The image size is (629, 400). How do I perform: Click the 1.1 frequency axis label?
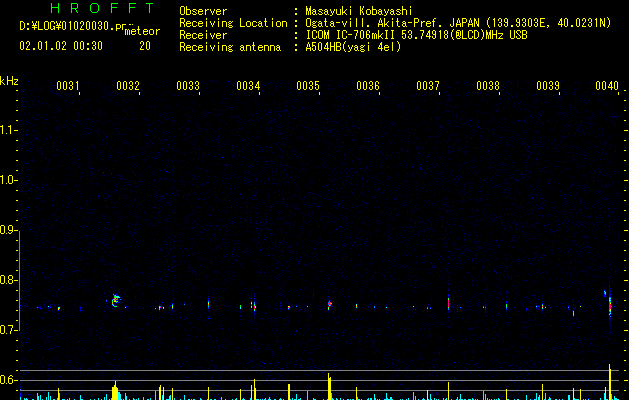8,130
